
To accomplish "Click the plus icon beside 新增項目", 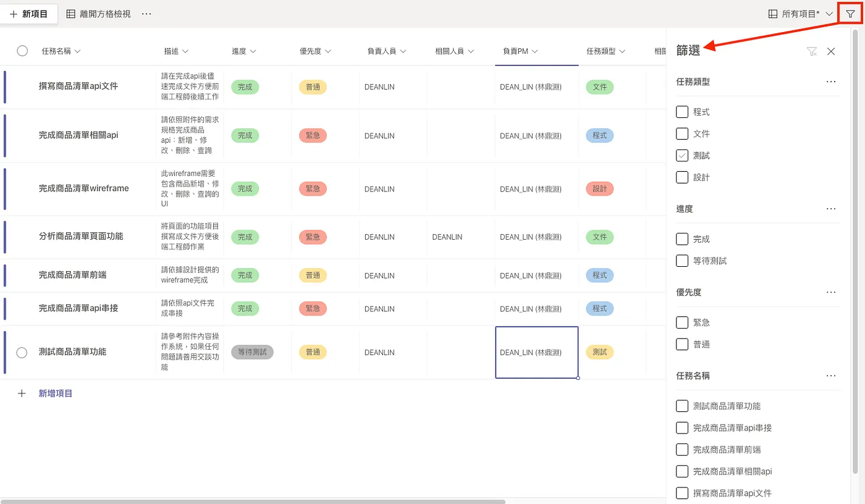I will (22, 393).
